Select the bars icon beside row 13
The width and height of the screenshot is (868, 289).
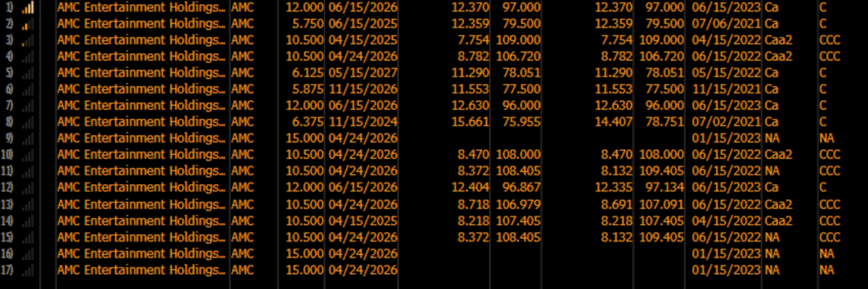(x=28, y=205)
